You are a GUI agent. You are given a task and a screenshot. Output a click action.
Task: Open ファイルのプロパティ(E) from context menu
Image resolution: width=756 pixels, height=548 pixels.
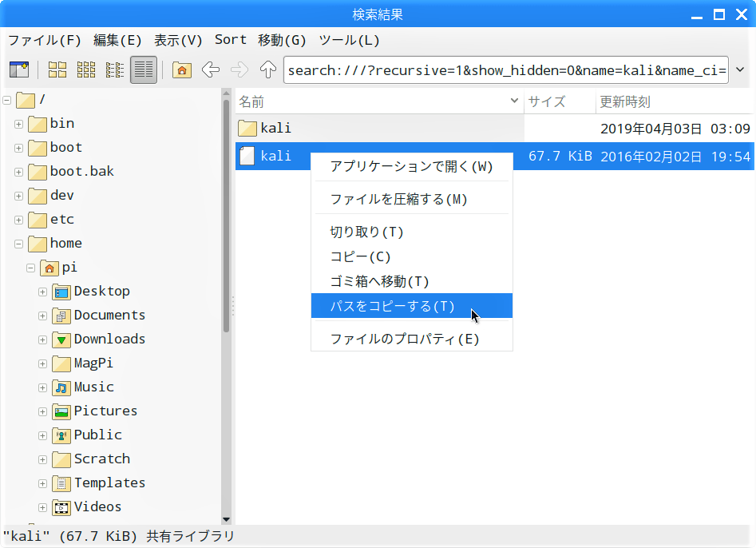pyautogui.click(x=412, y=340)
